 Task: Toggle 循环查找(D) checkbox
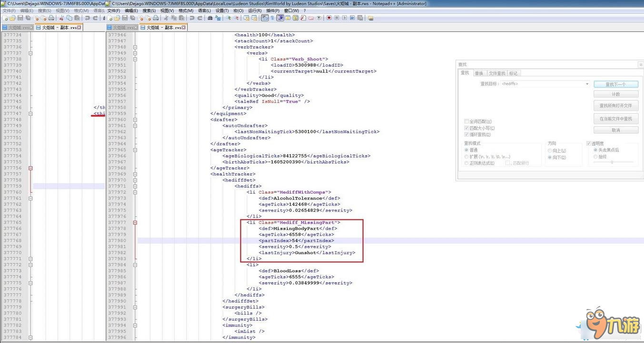pyautogui.click(x=466, y=135)
